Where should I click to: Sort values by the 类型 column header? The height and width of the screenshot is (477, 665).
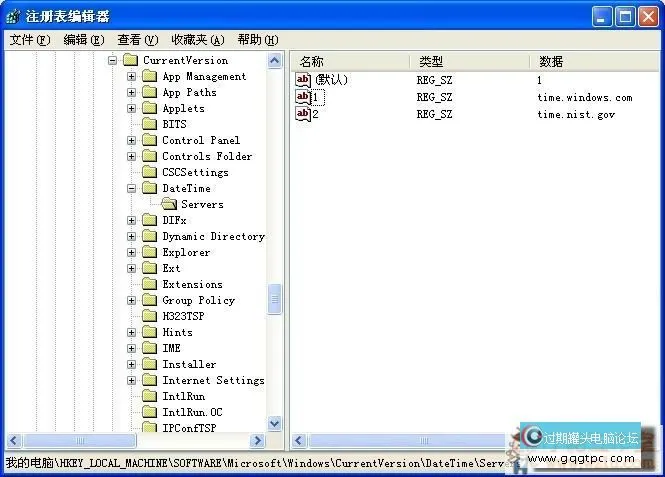pos(470,62)
